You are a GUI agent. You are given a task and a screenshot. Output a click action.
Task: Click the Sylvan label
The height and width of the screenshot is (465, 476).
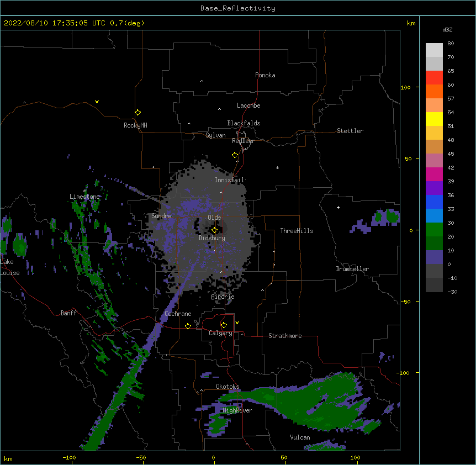click(215, 135)
